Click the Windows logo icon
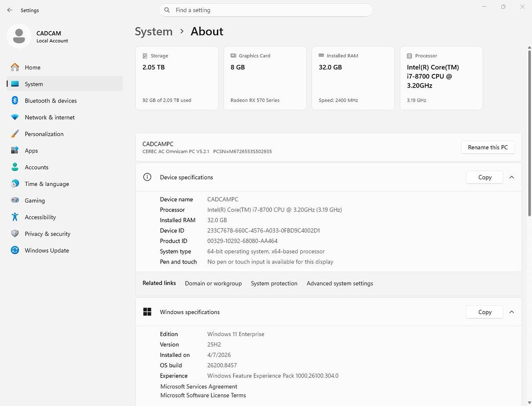Screen dimensions: 532x406 [147, 312]
